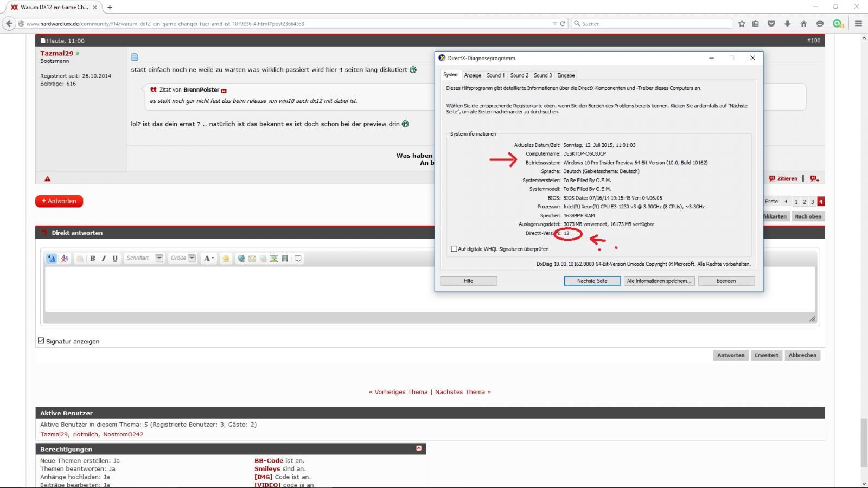Click Nächste Seite button

(x=592, y=281)
